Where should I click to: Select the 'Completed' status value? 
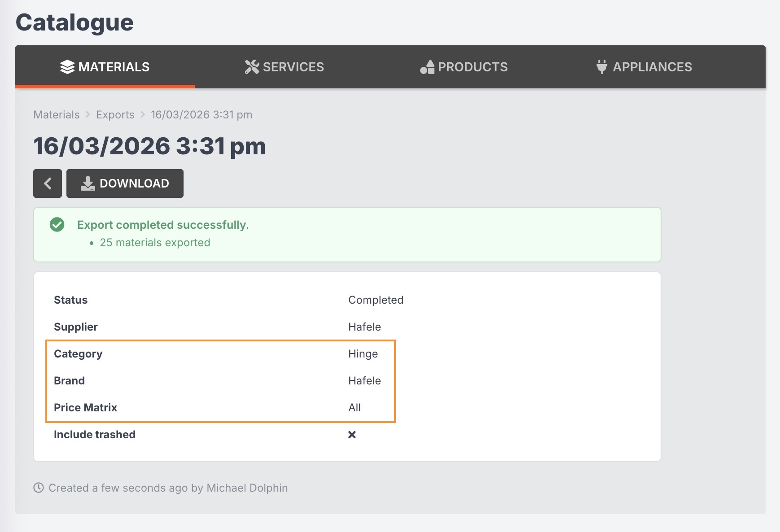(376, 300)
